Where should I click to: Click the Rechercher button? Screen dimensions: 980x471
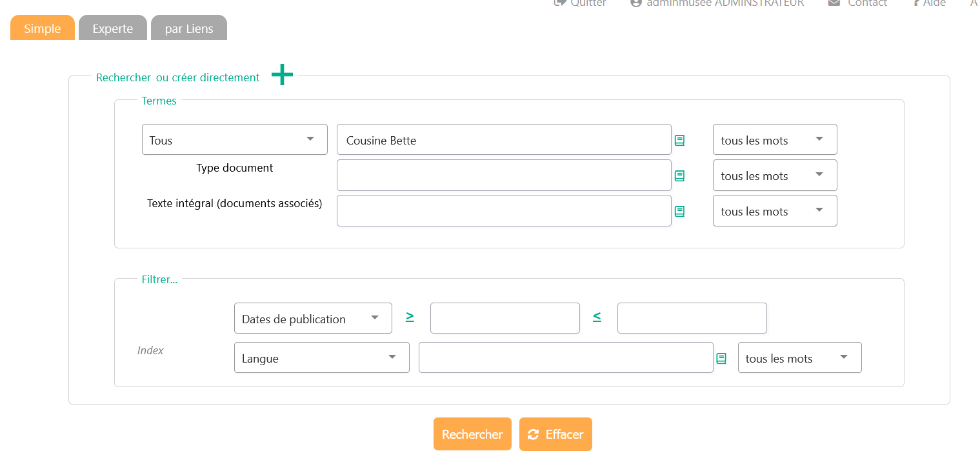(x=472, y=434)
